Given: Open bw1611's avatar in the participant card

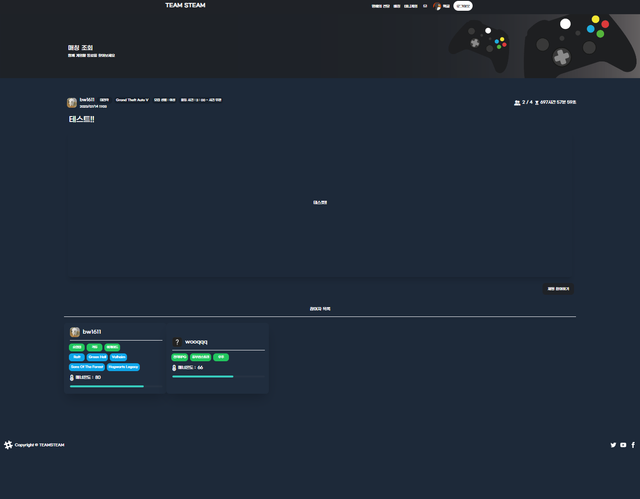Looking at the screenshot, I should [x=75, y=332].
